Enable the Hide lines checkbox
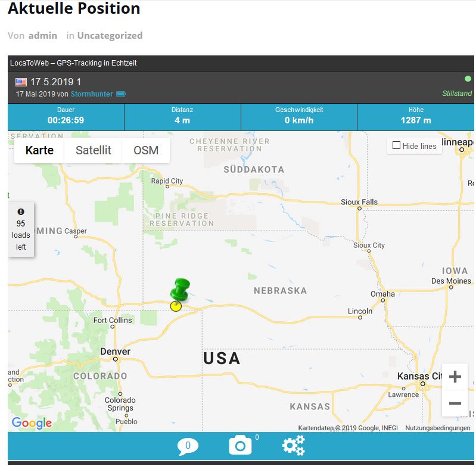The image size is (476, 466). [x=396, y=145]
